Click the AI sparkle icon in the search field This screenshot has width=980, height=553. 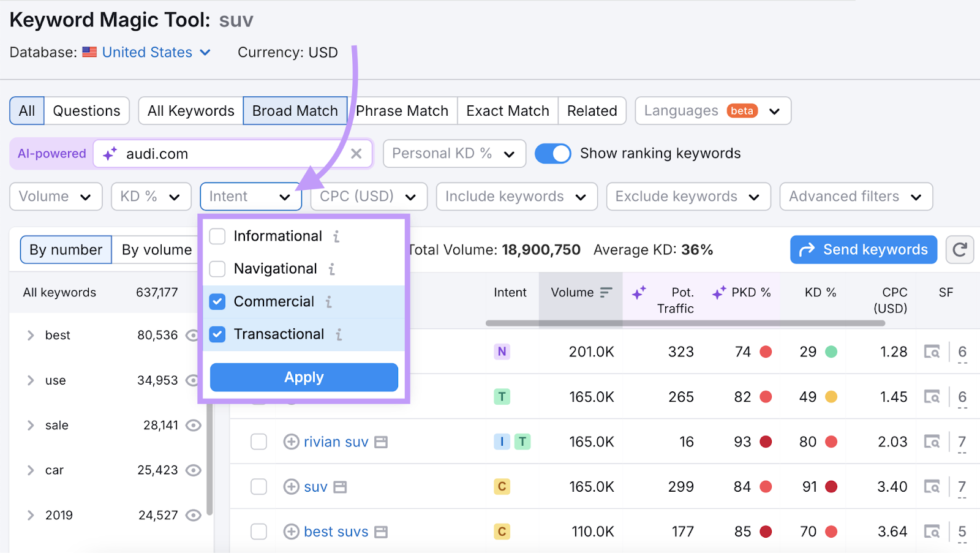point(109,154)
